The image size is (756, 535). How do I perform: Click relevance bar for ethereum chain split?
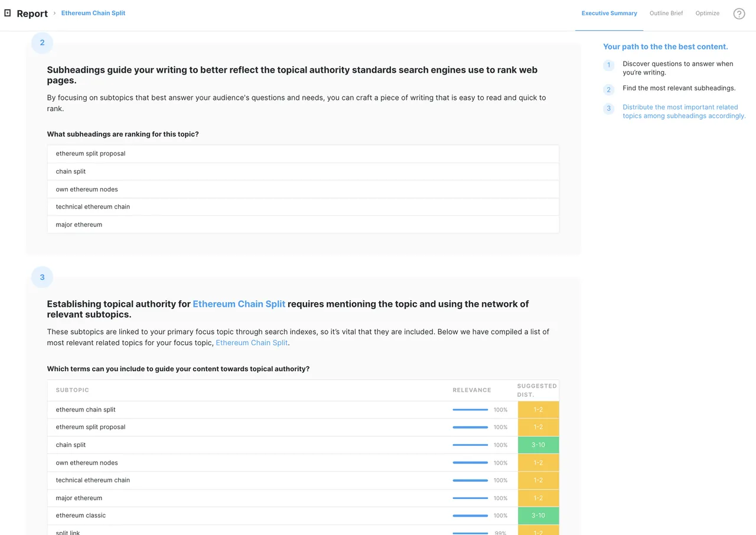pos(470,410)
